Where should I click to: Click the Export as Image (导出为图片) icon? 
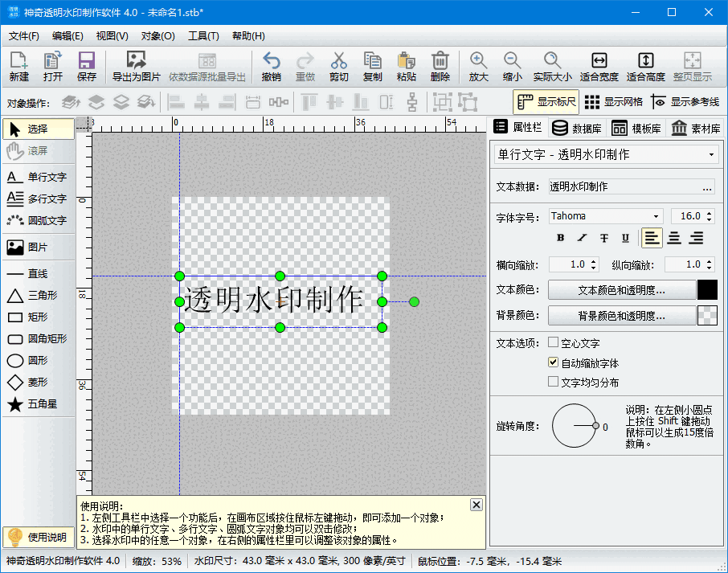click(135, 64)
